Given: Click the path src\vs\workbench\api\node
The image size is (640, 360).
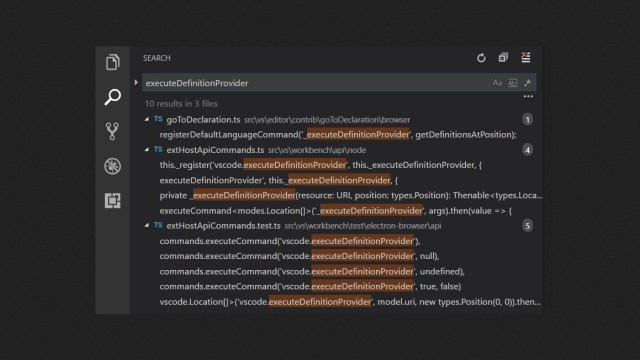Looking at the screenshot, I should point(317,150).
